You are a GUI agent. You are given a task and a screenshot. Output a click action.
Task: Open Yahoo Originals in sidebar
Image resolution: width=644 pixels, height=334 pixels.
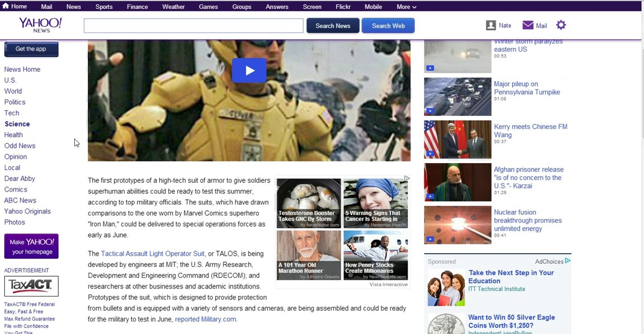tap(27, 211)
